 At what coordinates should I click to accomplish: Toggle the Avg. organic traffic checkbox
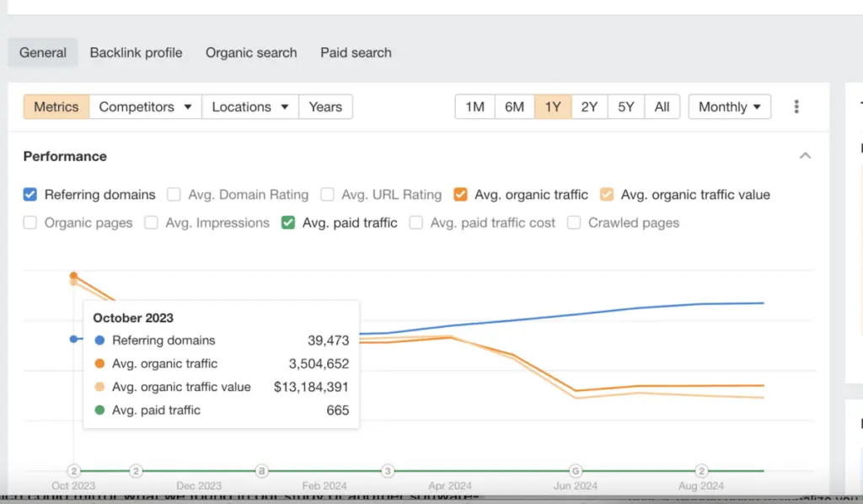pos(460,195)
